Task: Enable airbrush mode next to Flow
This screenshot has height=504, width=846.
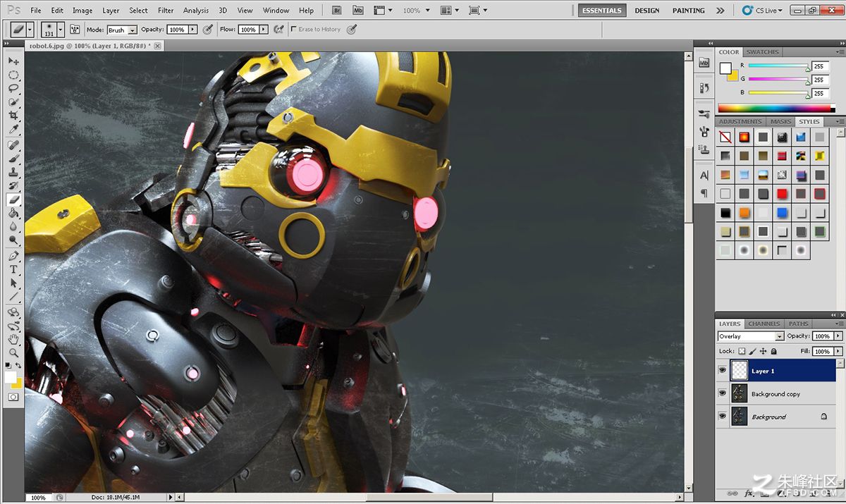Action: coord(278,30)
